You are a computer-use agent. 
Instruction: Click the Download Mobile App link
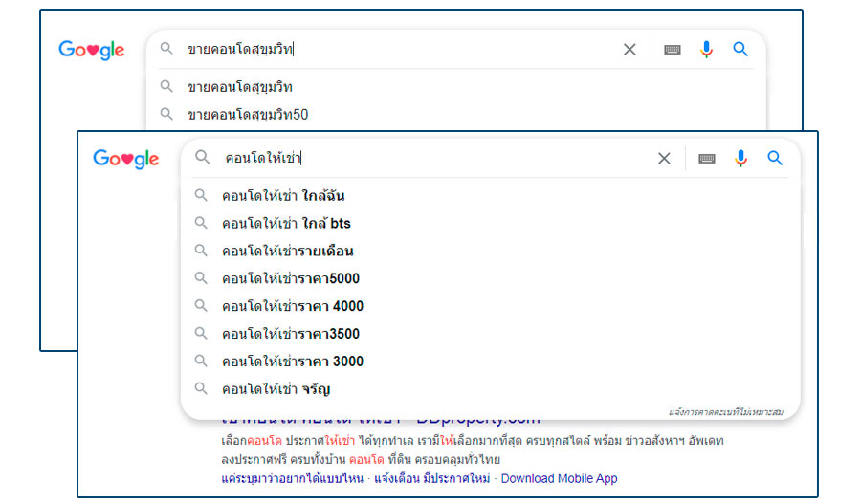click(x=559, y=478)
